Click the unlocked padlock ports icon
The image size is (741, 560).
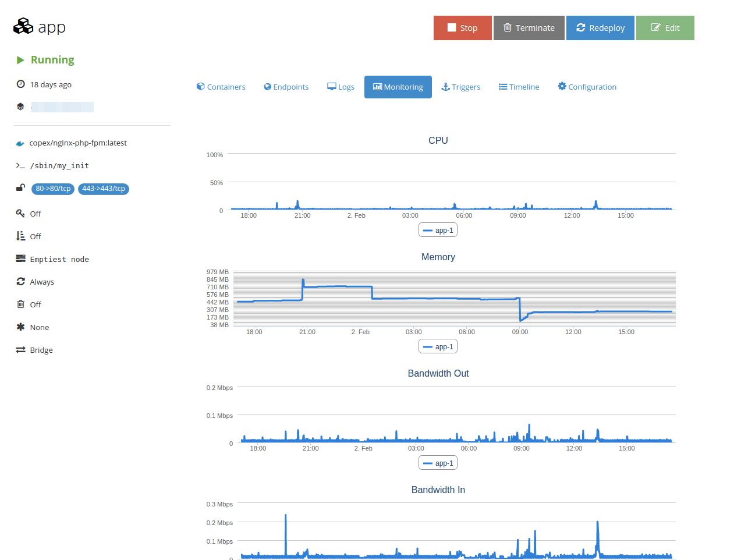tap(20, 188)
